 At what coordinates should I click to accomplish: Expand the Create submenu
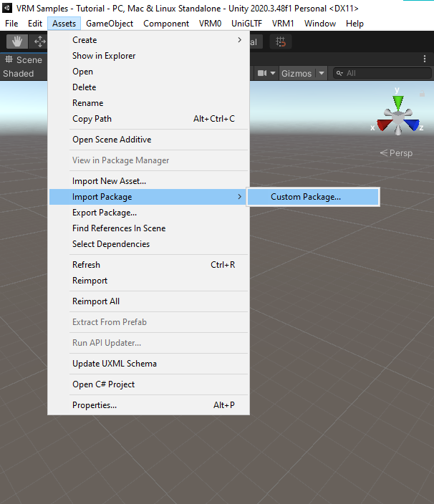pos(148,40)
